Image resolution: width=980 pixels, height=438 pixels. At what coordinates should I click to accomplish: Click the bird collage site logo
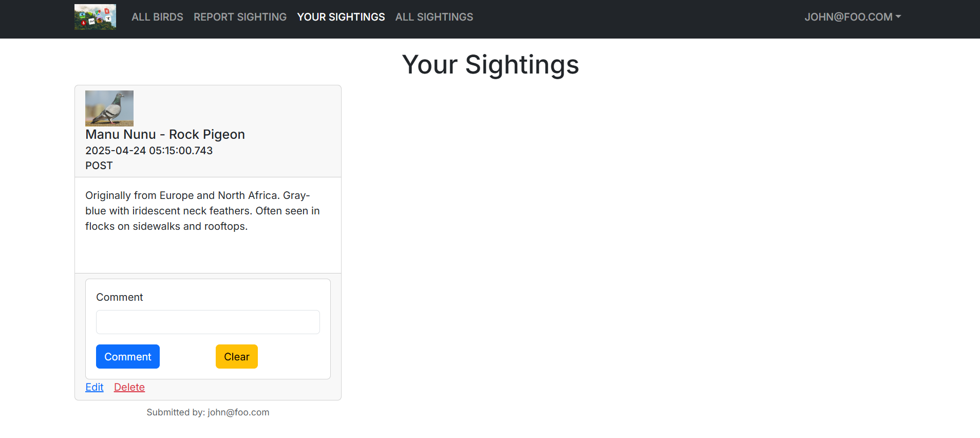coord(95,17)
